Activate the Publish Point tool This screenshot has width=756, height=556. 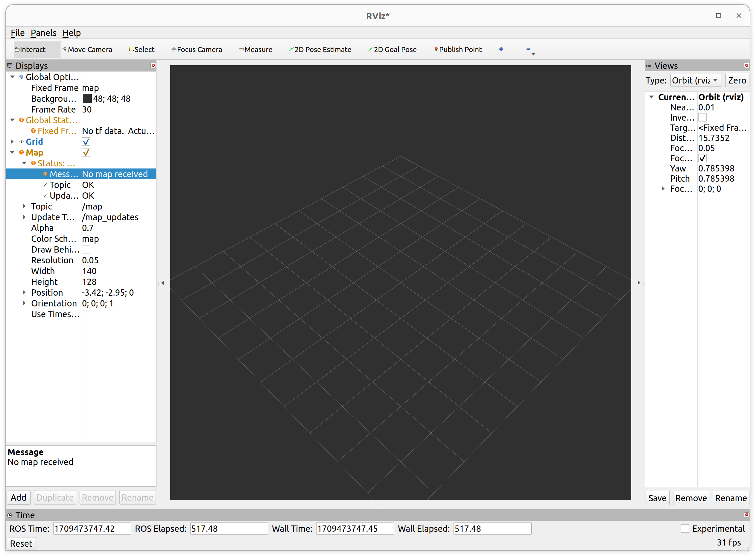(x=458, y=49)
